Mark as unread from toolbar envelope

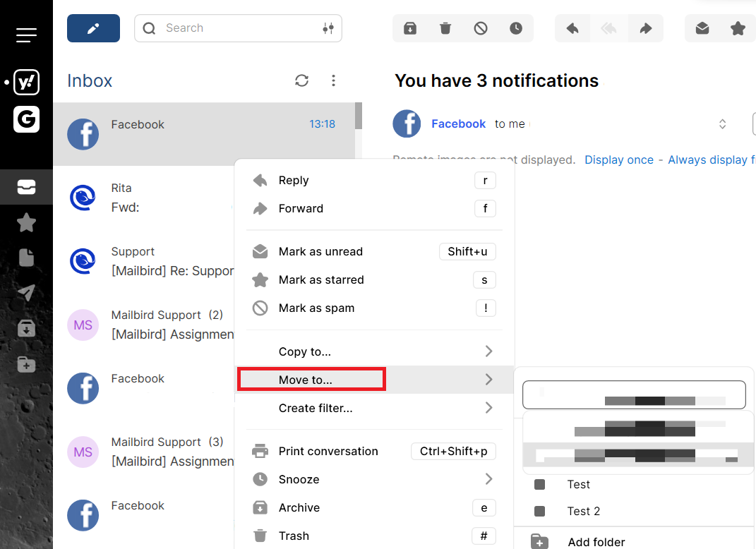tap(702, 28)
